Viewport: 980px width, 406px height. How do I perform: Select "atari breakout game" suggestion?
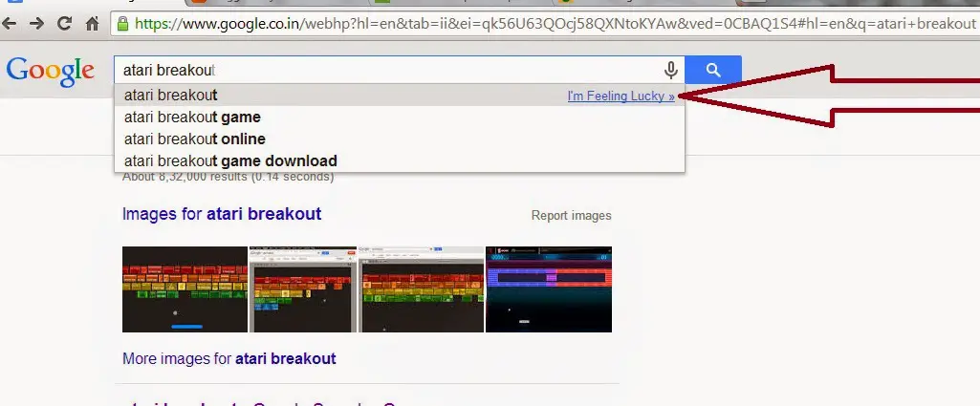[x=400, y=117]
